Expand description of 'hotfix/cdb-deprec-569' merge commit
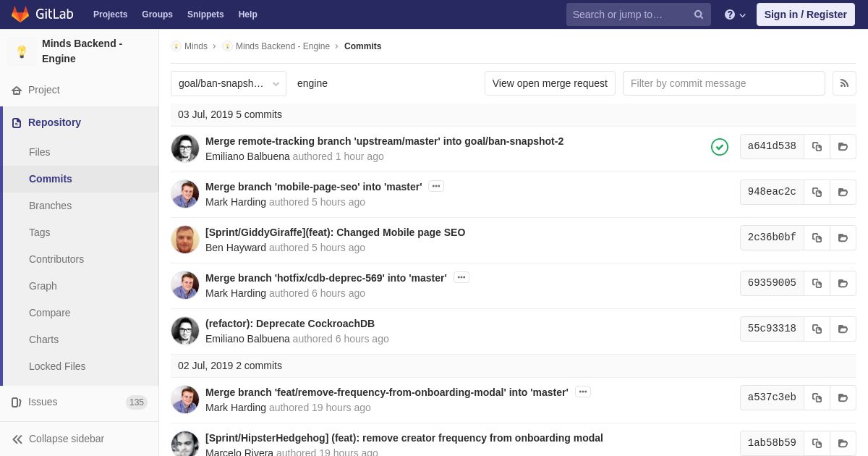This screenshot has width=868, height=456. 461,277
